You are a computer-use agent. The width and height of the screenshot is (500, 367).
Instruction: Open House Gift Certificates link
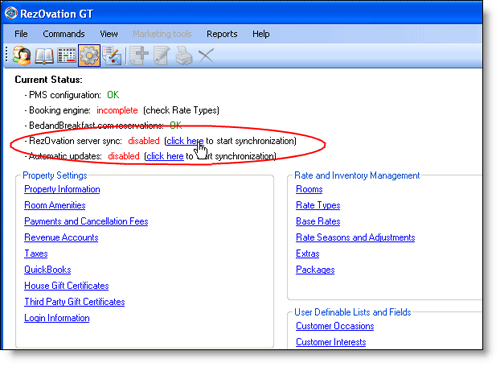(66, 286)
